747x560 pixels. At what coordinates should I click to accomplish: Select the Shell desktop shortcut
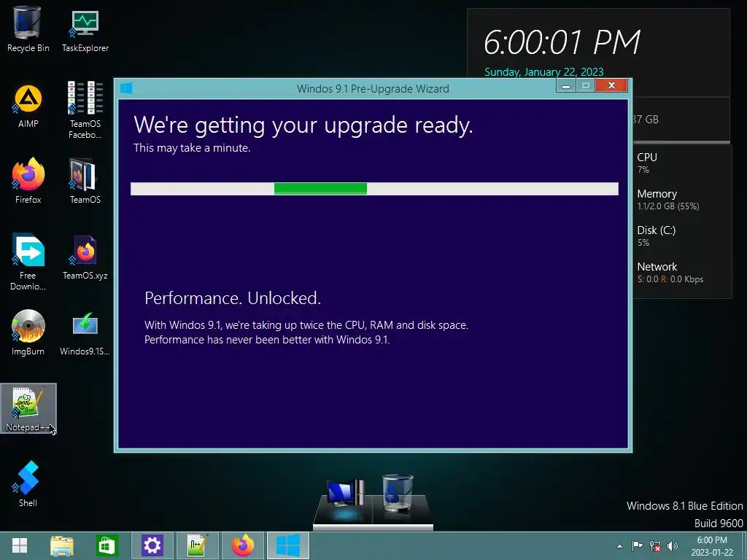click(x=28, y=483)
